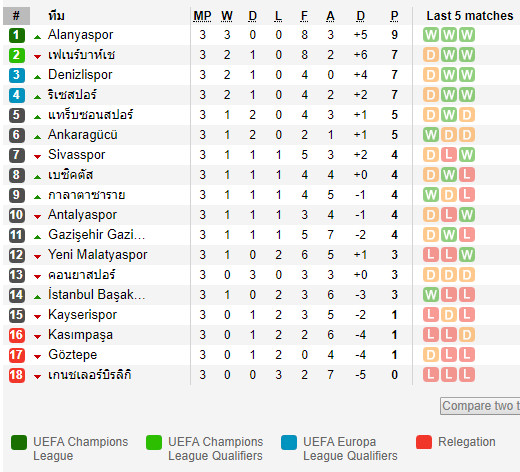Click the red down arrow beside Sivasspor
520x472 pixels.
[37, 157]
